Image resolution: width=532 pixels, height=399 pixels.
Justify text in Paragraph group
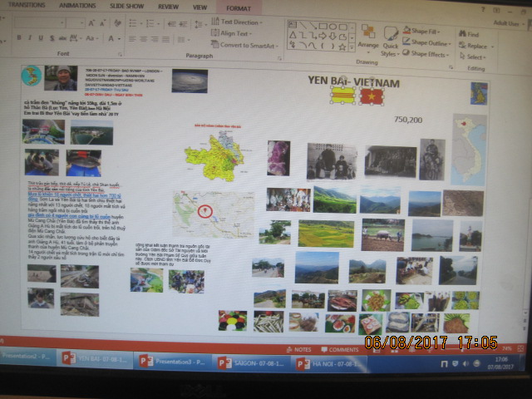click(x=166, y=40)
